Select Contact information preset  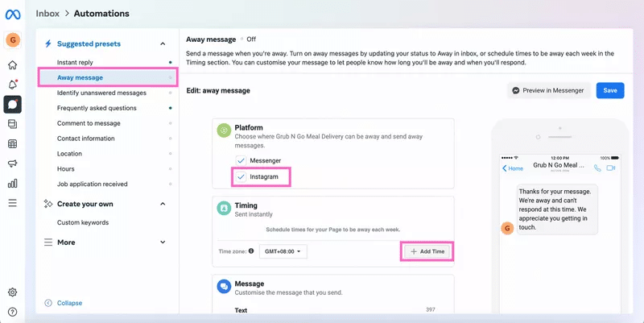pos(86,139)
